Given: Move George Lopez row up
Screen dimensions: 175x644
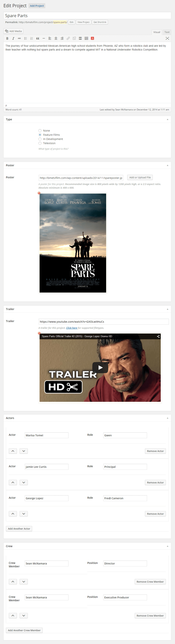Looking at the screenshot, I should tap(13, 514).
